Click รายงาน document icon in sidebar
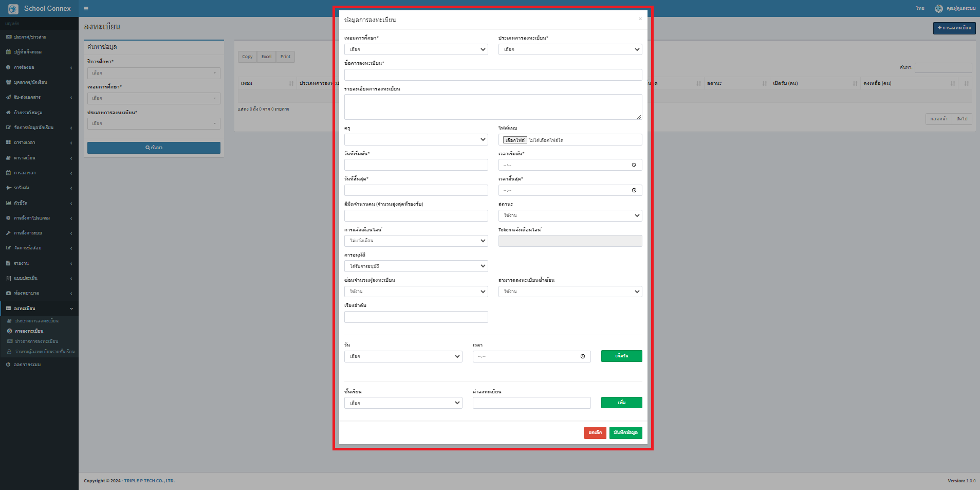 (x=8, y=263)
